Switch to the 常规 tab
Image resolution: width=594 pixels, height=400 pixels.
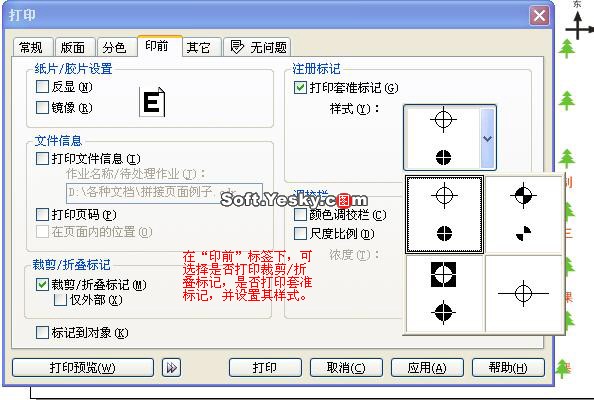pyautogui.click(x=32, y=47)
